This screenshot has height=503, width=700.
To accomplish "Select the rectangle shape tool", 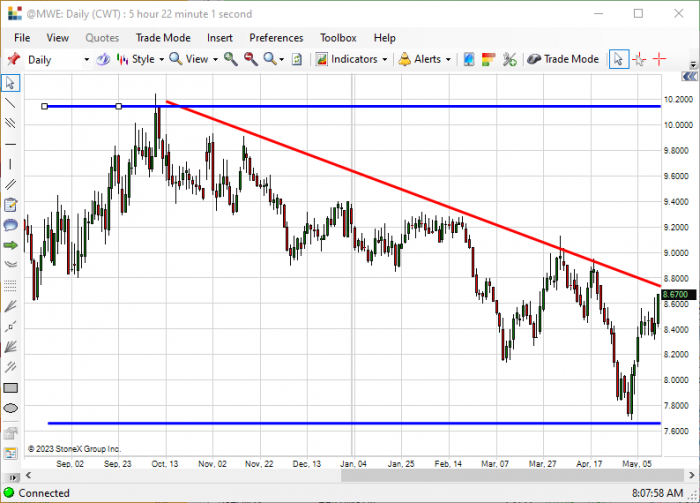I will click(x=10, y=388).
